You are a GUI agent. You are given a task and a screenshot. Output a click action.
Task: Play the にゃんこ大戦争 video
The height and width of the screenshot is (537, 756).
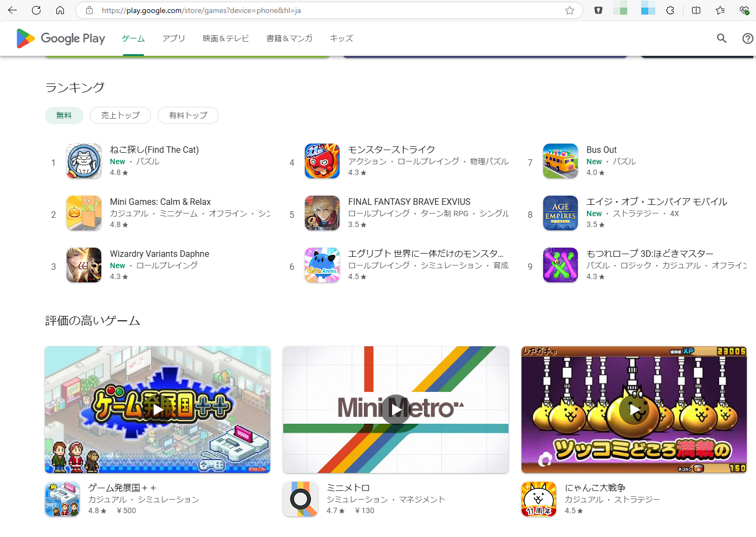pos(634,410)
